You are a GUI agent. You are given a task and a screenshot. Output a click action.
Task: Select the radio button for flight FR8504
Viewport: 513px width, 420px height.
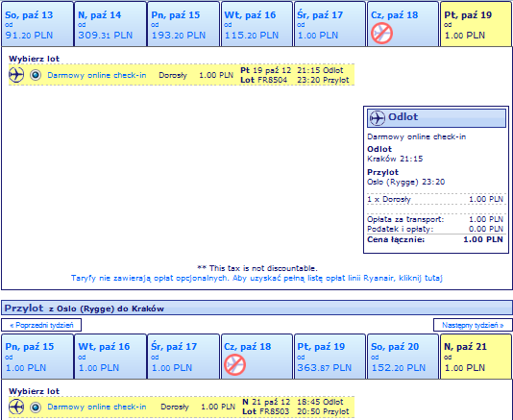(36, 75)
